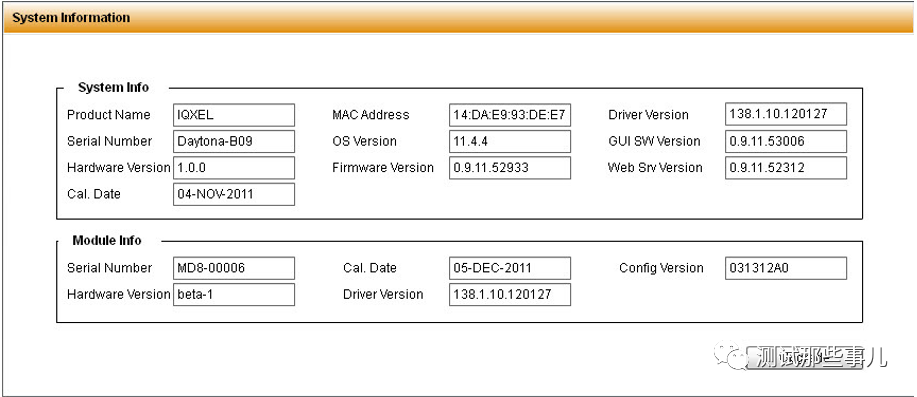The width and height of the screenshot is (917, 397).
Task: Select the system Cal. Date field 04-NOV-2011
Action: 234,194
